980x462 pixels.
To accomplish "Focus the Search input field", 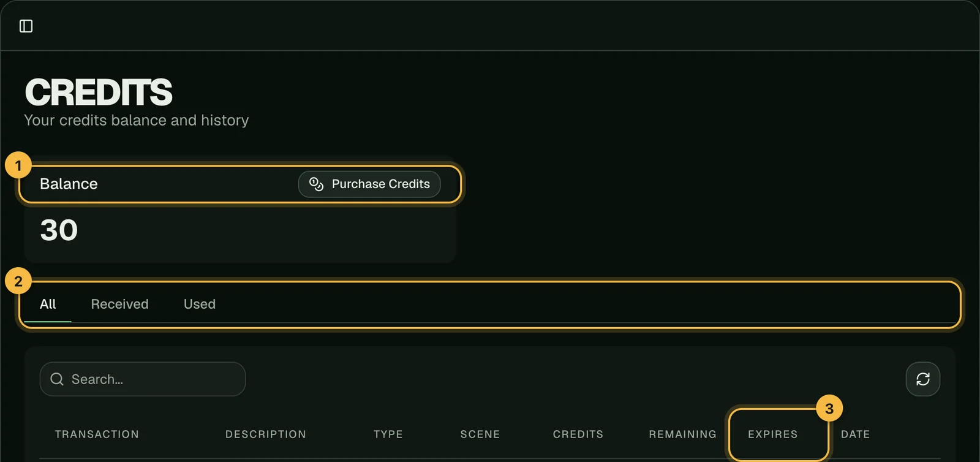I will (x=143, y=379).
